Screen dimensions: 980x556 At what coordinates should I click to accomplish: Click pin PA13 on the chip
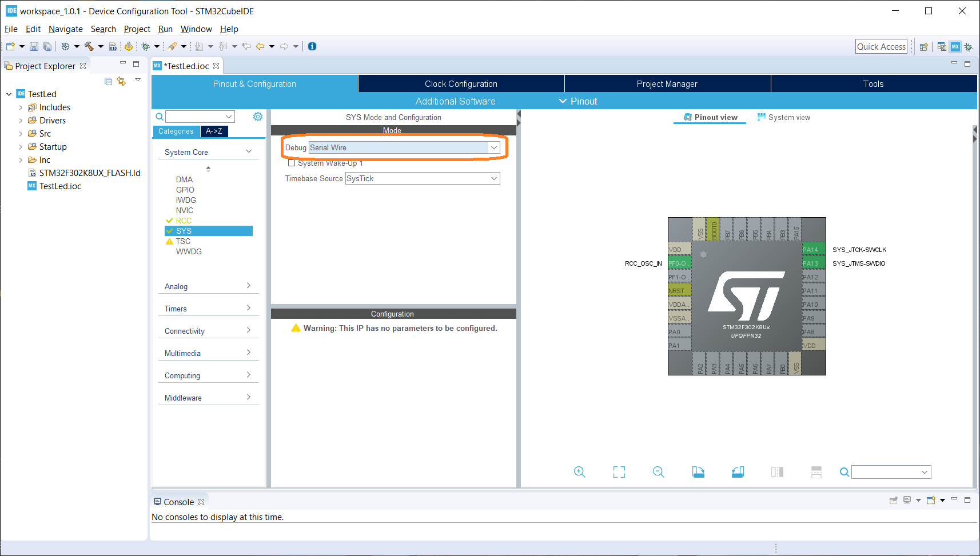point(813,263)
